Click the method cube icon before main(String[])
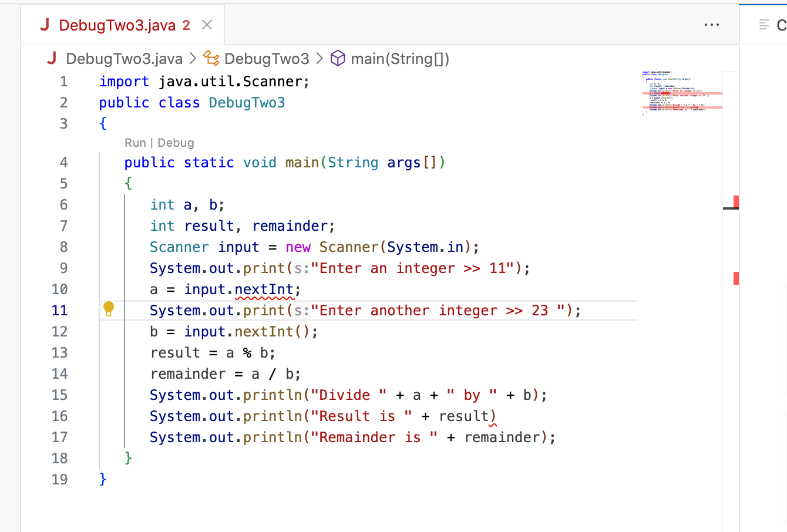This screenshot has height=532, width=787. pos(337,58)
